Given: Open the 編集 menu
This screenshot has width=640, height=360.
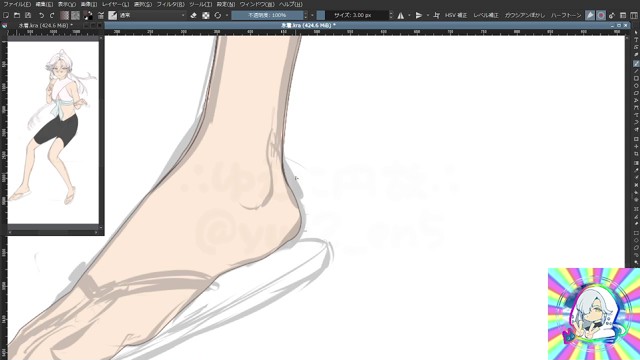Looking at the screenshot, I should click(x=44, y=4).
